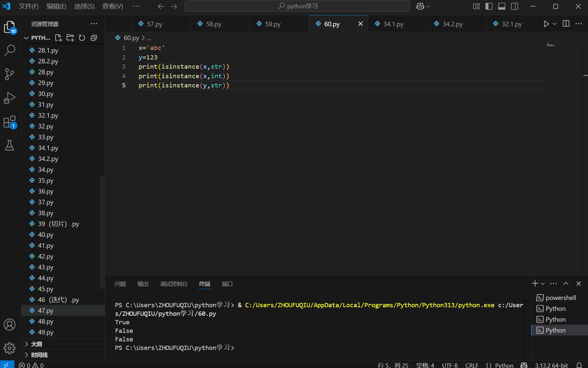Image resolution: width=588 pixels, height=368 pixels.
Task: Open the Search view in activity bar
Action: [10, 50]
